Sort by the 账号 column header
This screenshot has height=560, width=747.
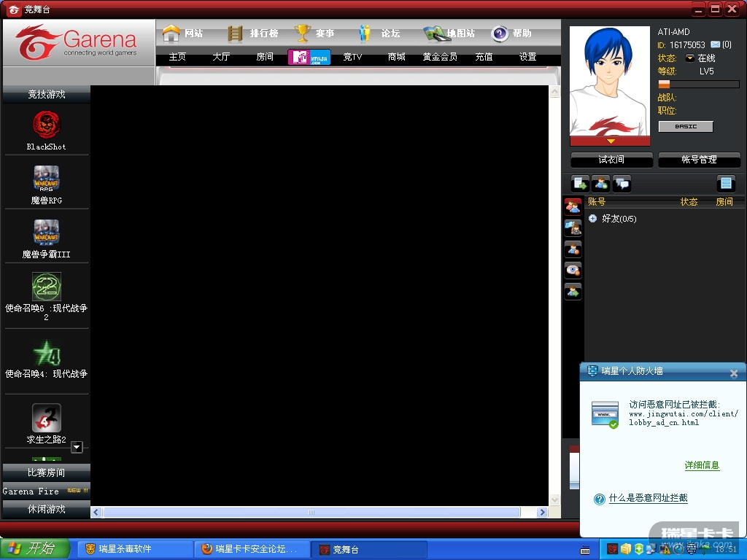pos(597,202)
